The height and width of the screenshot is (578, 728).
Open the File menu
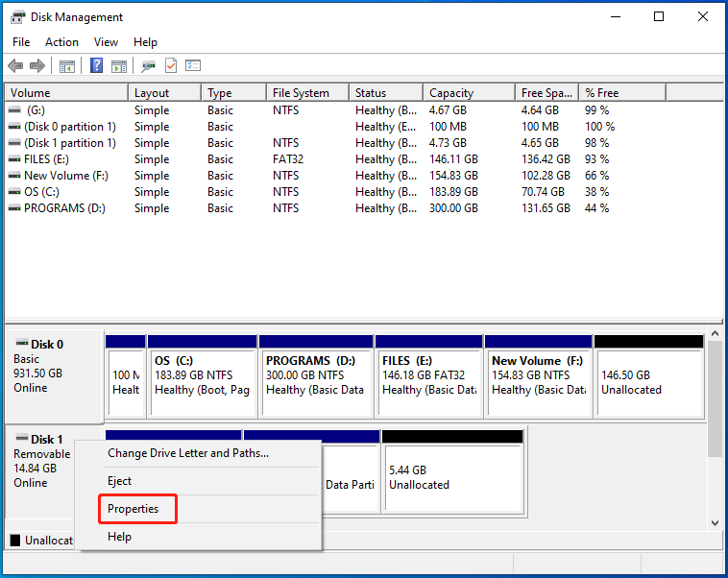pos(21,42)
